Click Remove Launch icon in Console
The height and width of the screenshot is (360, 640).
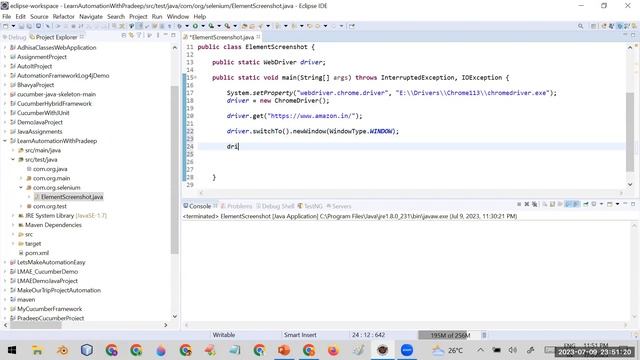tap(527, 204)
